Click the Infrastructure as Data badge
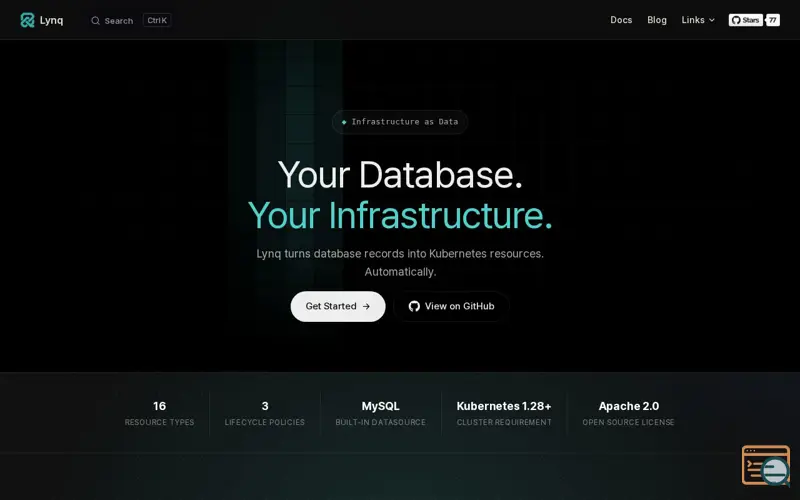The width and height of the screenshot is (800, 500). tap(400, 122)
